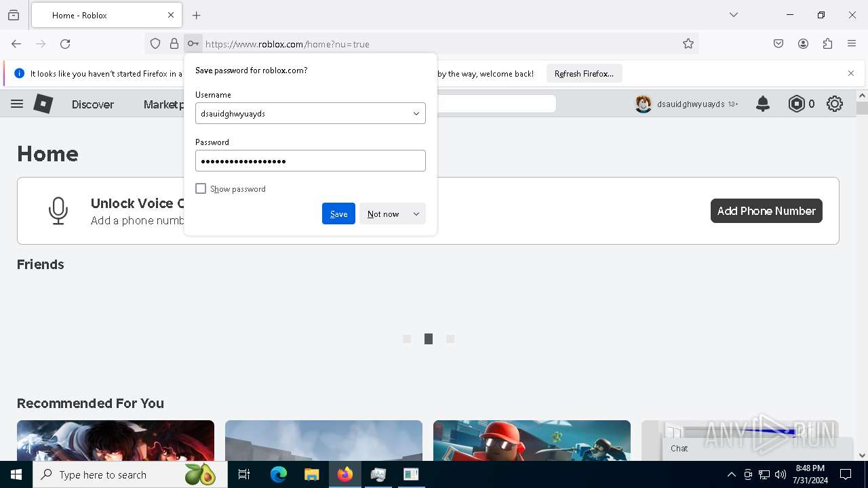Screen dimensions: 868x488
Task: Open the first recommended game thumbnail
Action: [115, 441]
